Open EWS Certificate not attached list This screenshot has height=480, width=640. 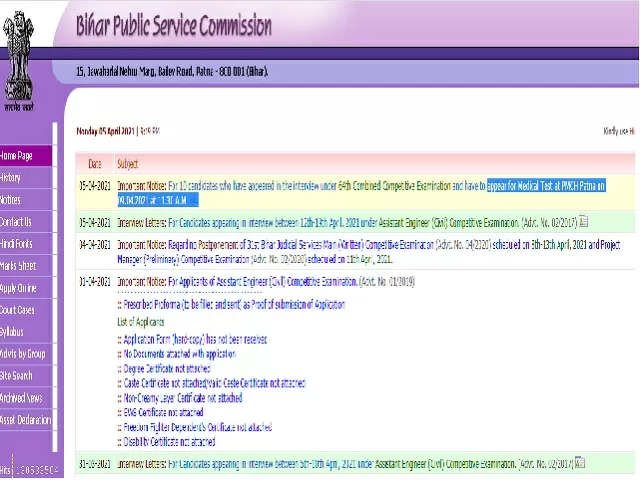(x=163, y=412)
